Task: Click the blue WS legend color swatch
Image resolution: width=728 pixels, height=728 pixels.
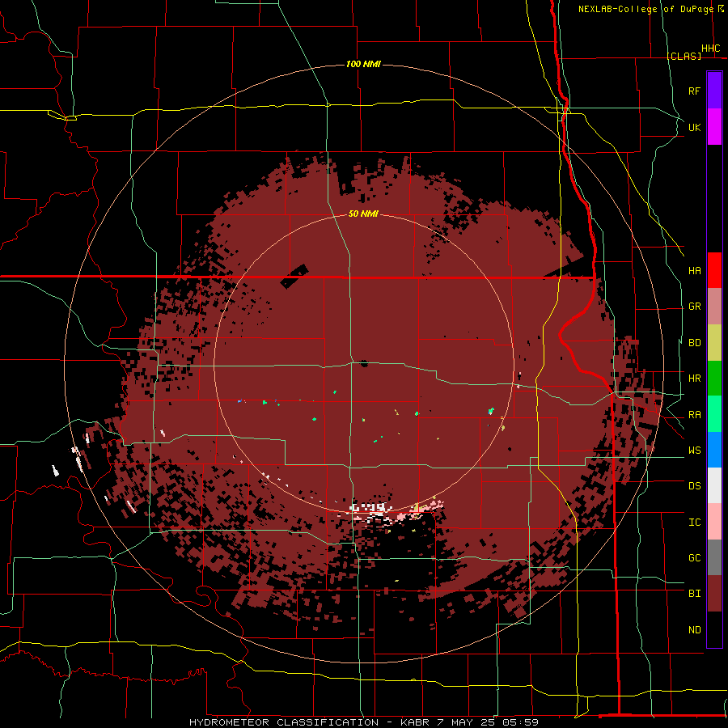Action: pyautogui.click(x=714, y=450)
